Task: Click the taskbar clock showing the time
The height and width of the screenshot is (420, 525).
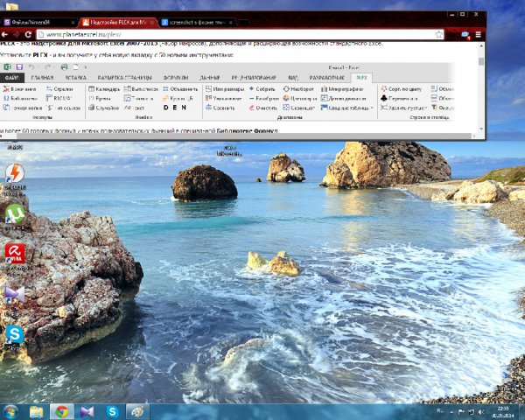Action: click(x=503, y=412)
